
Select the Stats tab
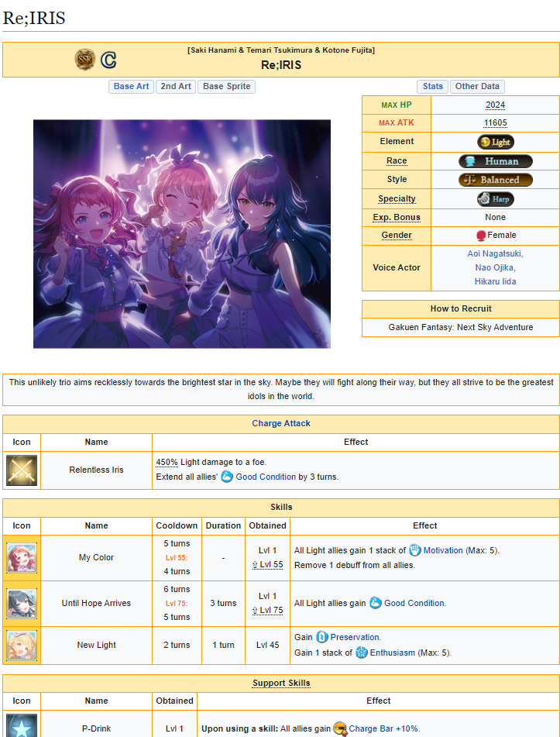pos(433,87)
